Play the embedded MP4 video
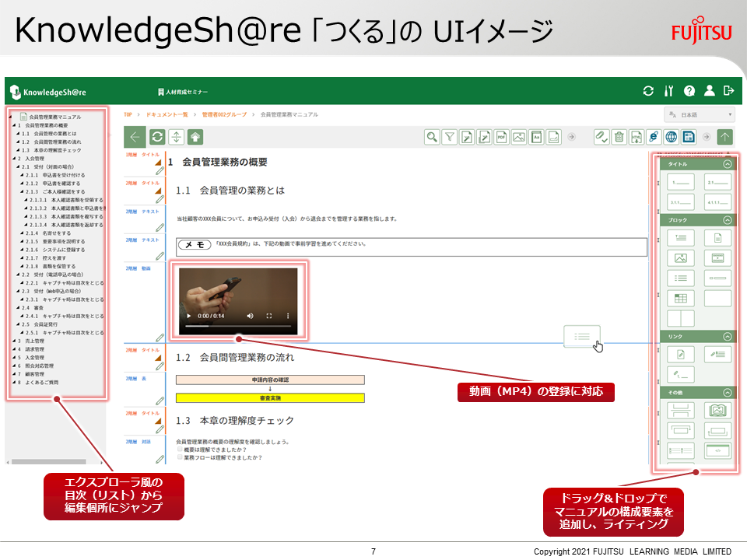 point(188,316)
